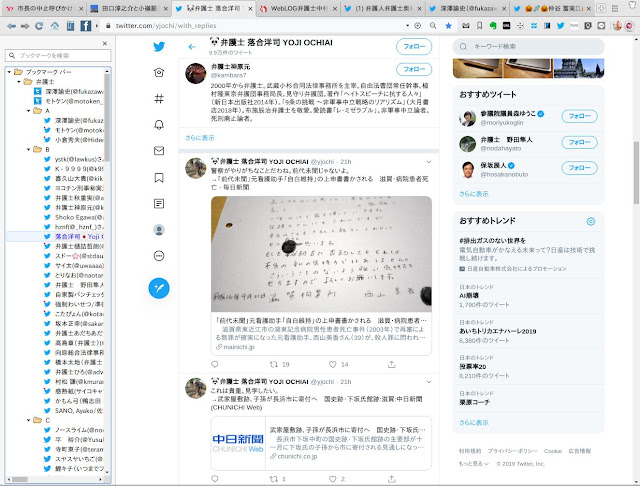Collapse bookmark folder C

click(29, 420)
